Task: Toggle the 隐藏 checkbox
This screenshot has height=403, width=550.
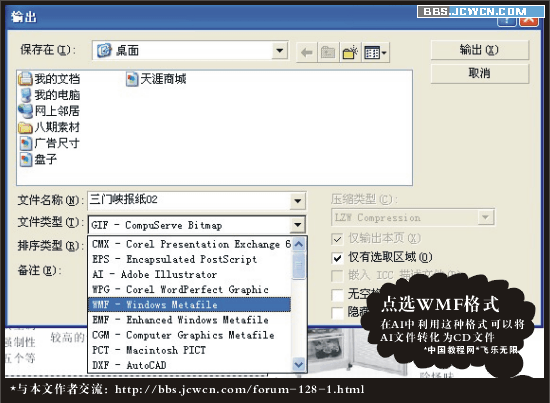Action: click(x=337, y=313)
